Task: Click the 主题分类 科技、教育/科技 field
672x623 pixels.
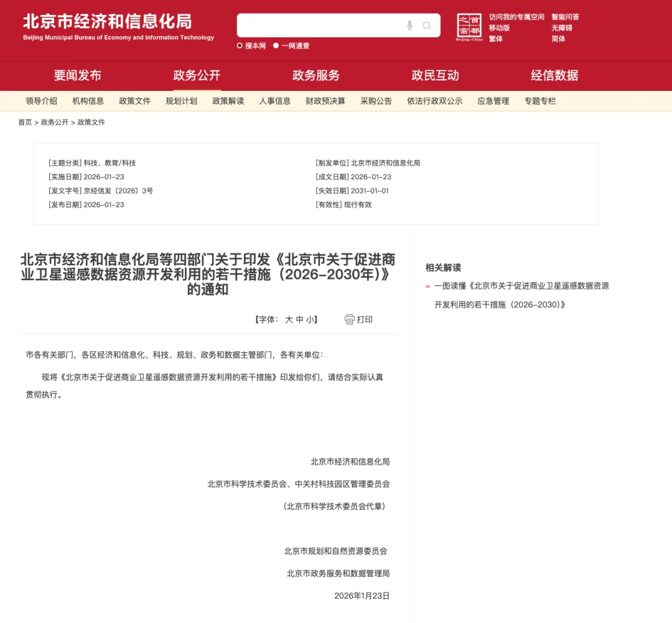Action: pyautogui.click(x=91, y=163)
